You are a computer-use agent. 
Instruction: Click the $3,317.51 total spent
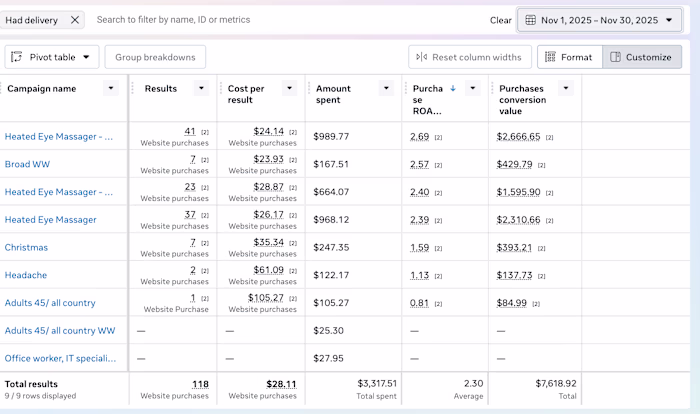(377, 383)
